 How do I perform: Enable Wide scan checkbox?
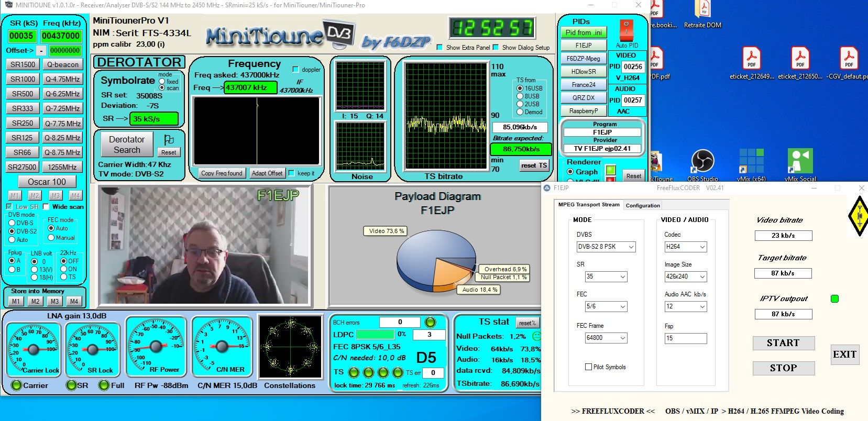(x=46, y=207)
